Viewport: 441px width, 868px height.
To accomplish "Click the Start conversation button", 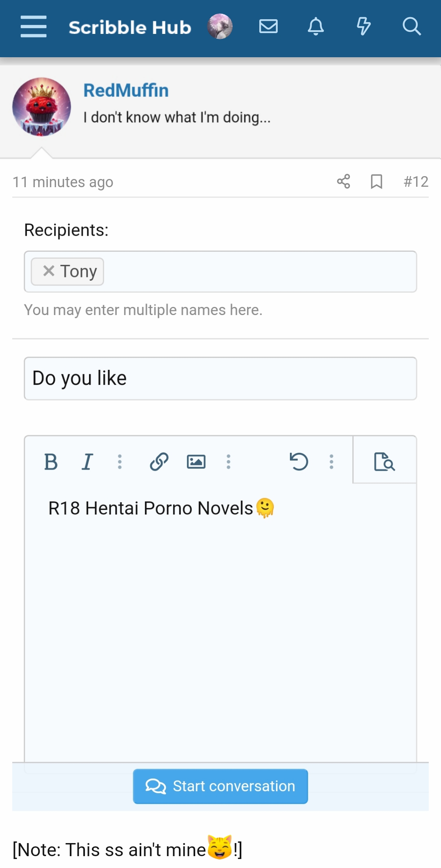I will 220,786.
